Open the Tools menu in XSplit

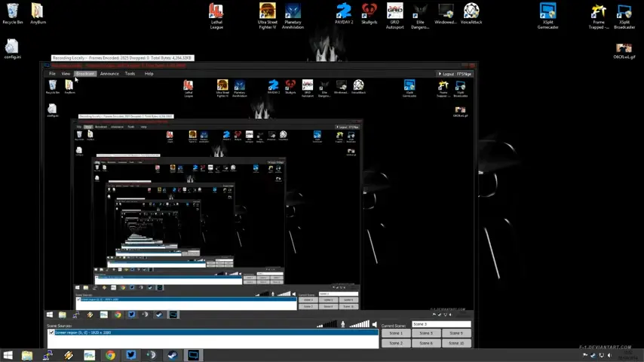[130, 74]
